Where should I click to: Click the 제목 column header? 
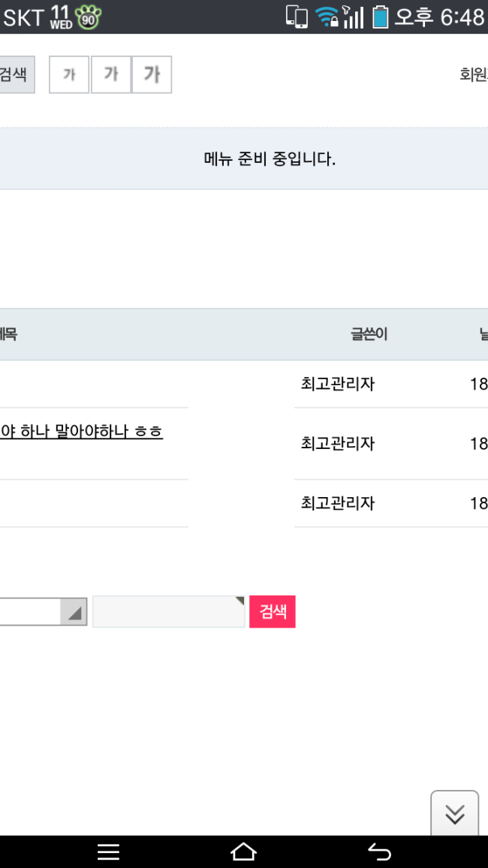point(8,335)
